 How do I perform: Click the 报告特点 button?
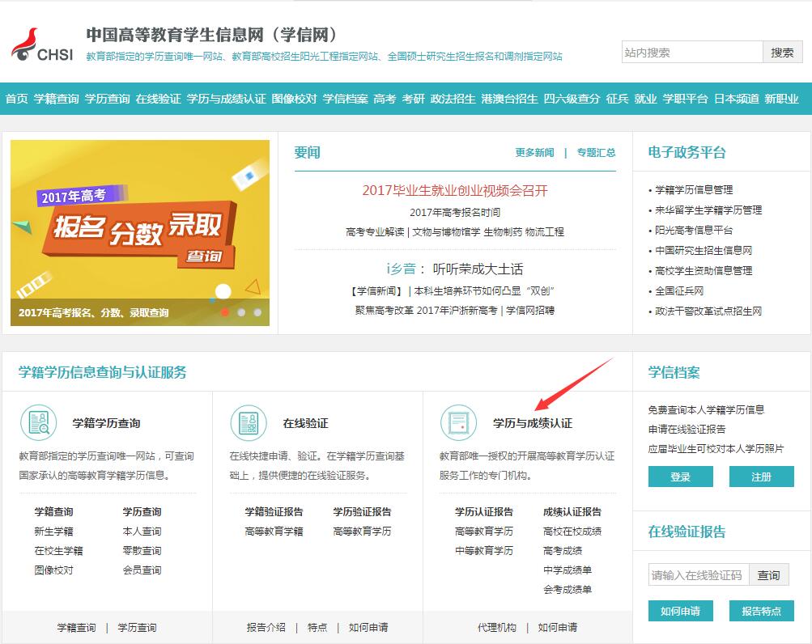click(761, 611)
